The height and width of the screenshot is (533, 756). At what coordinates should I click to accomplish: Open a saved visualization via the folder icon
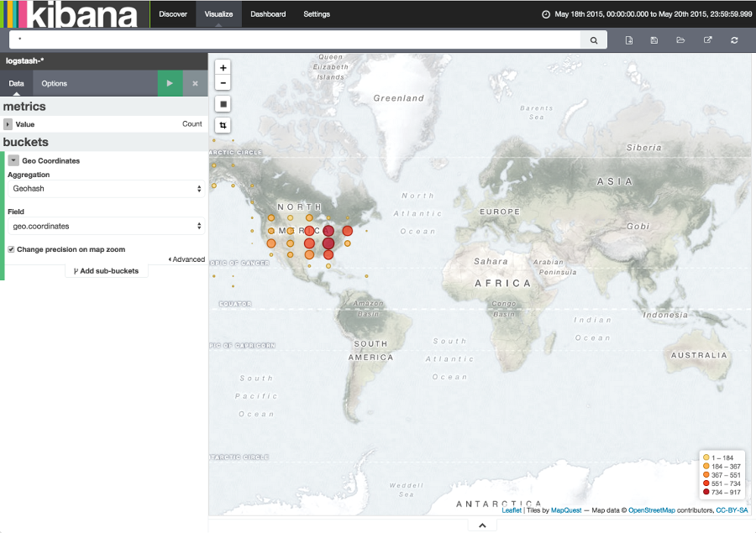pos(680,39)
